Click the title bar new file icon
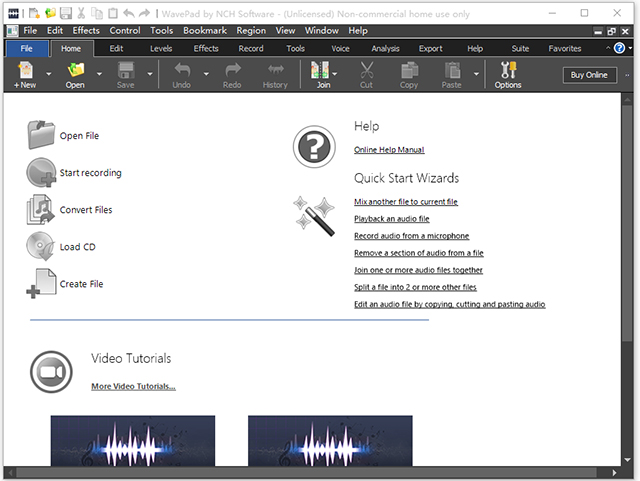The width and height of the screenshot is (640, 481). (34, 13)
